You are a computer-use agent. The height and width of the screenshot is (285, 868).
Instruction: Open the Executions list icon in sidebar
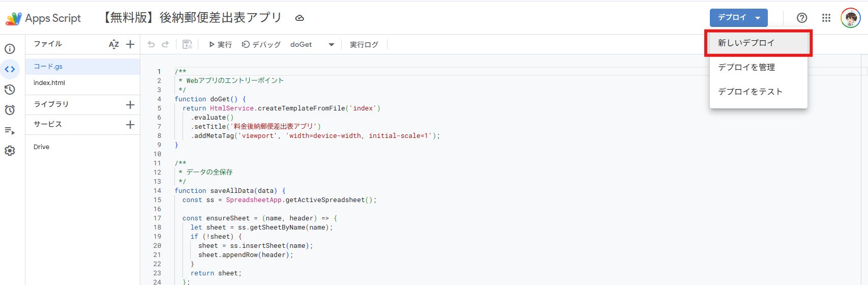[10, 131]
